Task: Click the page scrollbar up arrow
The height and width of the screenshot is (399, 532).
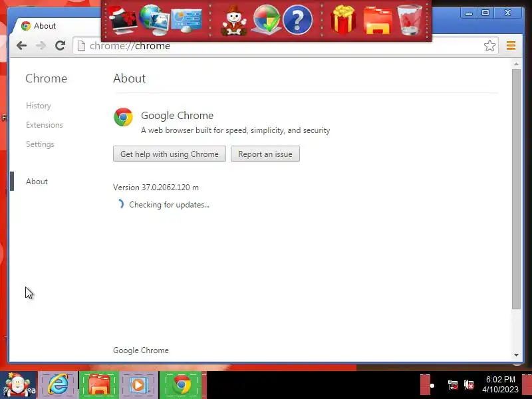Action: tap(516, 64)
